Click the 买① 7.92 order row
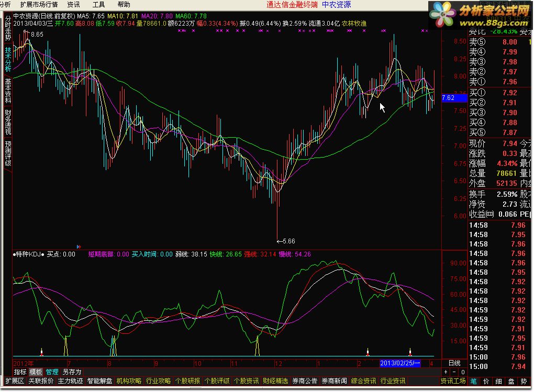The height and width of the screenshot is (392, 534). 493,93
